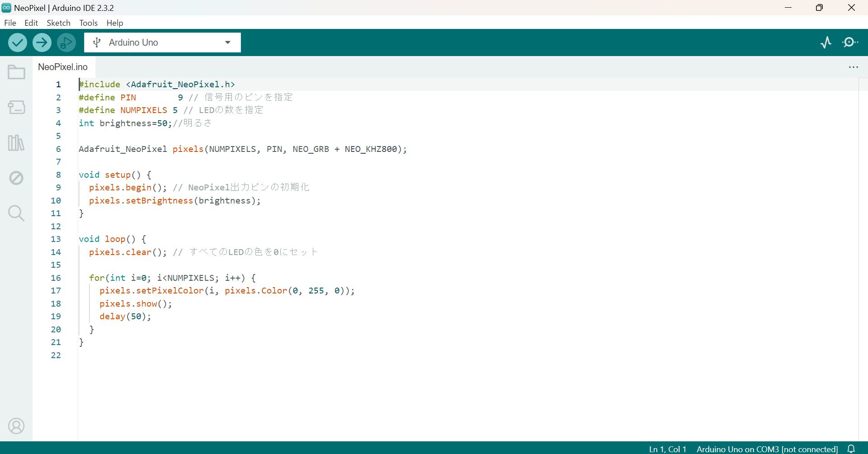Click the '#define NUMPIXELS 5' text

(128, 110)
